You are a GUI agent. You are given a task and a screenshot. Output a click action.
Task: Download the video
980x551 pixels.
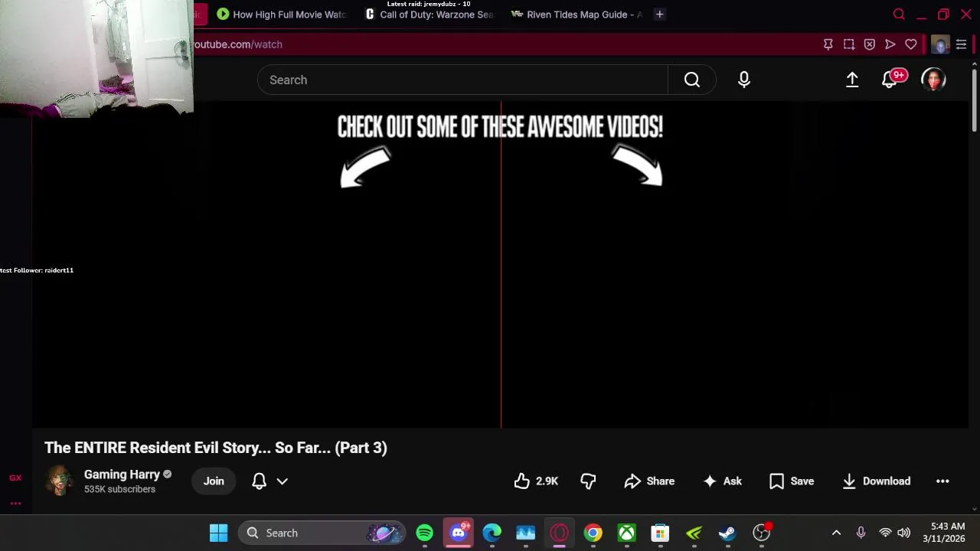[876, 481]
